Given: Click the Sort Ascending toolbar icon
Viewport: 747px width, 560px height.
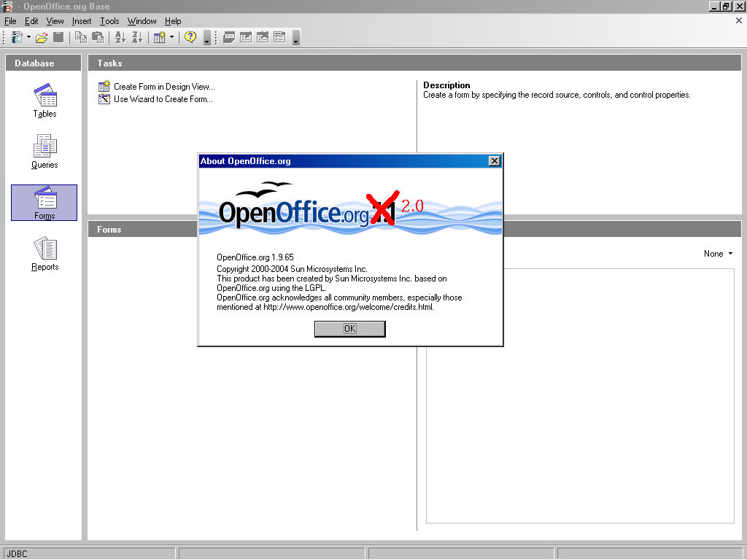Looking at the screenshot, I should [120, 37].
